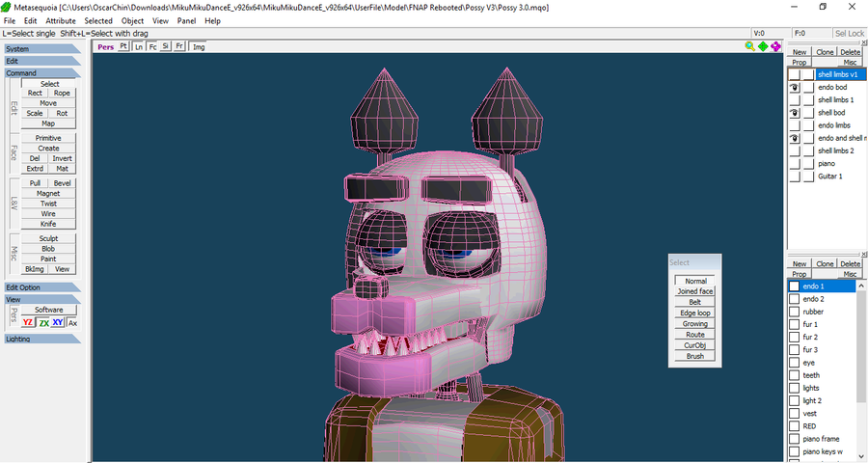This screenshot has height=463, width=868.
Task: Pick Joined face in Select options popup
Action: [695, 291]
